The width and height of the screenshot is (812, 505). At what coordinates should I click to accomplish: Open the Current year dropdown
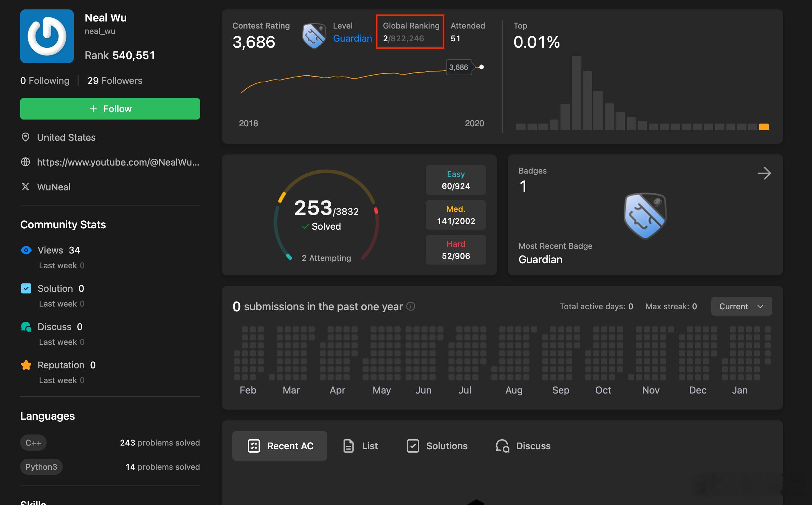(x=741, y=306)
